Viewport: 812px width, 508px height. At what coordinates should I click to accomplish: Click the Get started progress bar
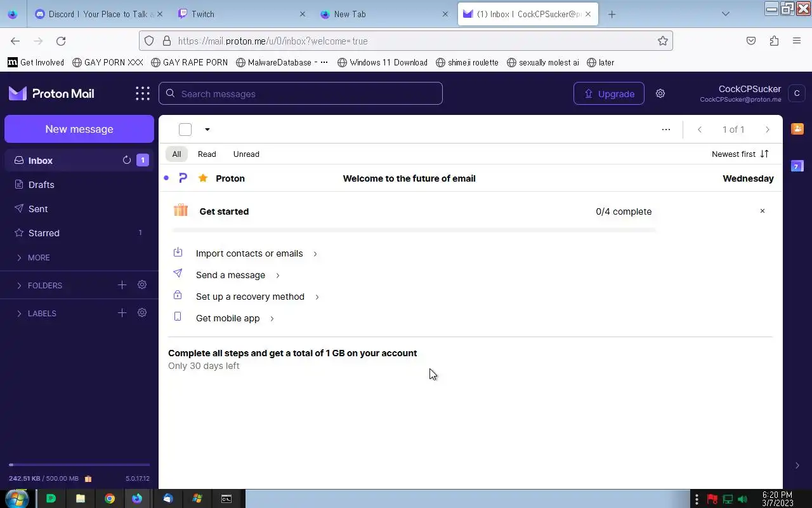tap(414, 230)
